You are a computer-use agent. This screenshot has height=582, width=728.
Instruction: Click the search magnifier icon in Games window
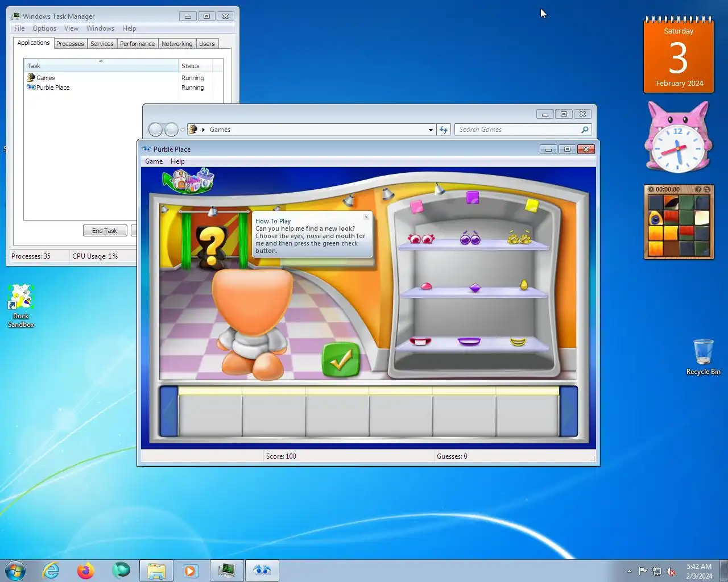(585, 130)
